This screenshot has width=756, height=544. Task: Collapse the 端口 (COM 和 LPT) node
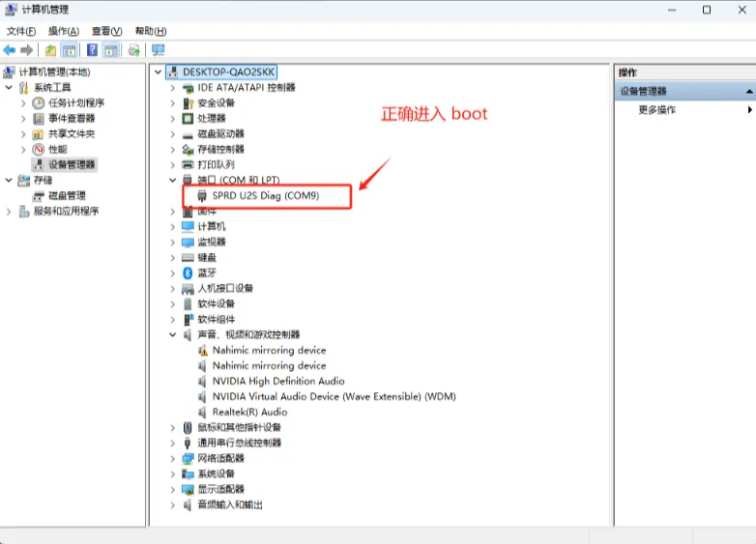[173, 181]
